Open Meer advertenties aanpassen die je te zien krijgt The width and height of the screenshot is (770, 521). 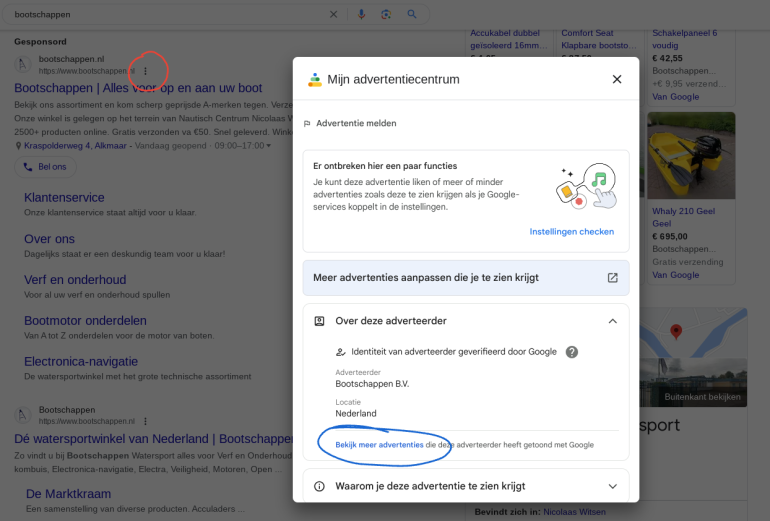[x=466, y=278]
